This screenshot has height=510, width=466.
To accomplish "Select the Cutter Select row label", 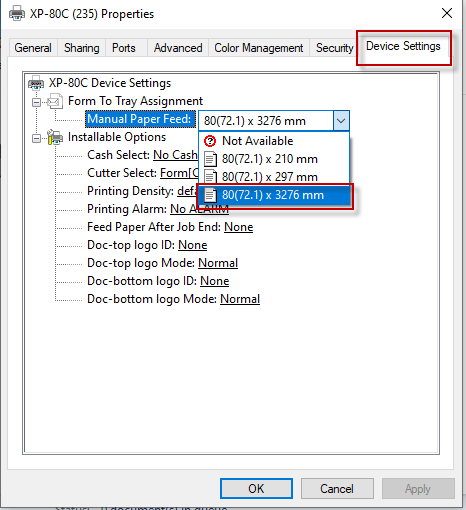I will coord(122,173).
